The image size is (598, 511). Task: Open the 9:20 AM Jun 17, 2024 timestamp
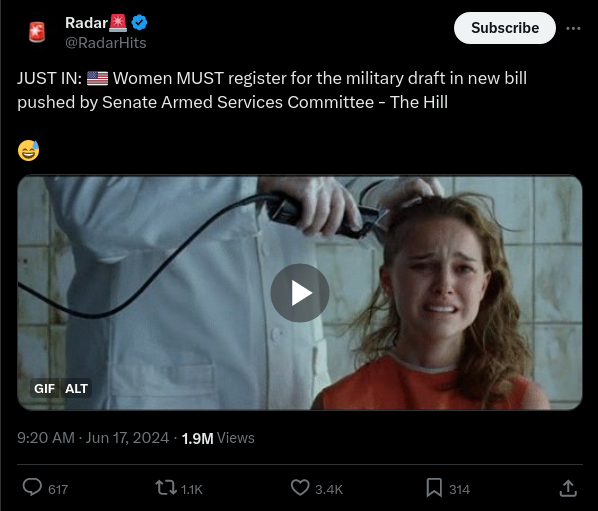pos(93,438)
